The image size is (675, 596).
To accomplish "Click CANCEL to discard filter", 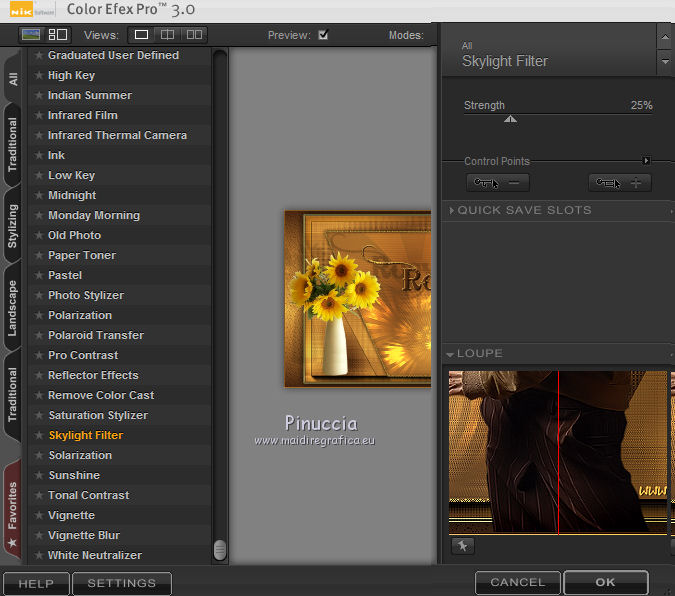I will pyautogui.click(x=517, y=582).
